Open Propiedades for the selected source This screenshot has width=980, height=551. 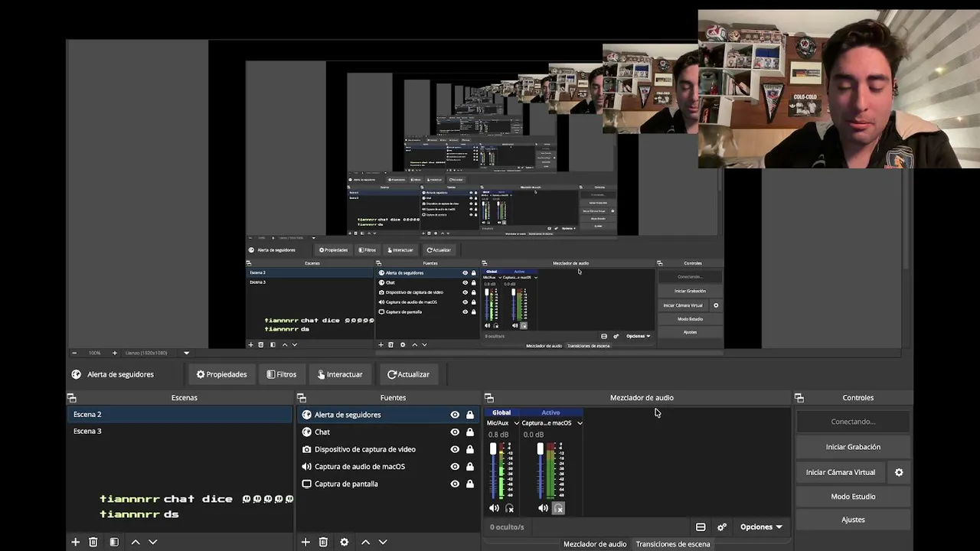coord(221,374)
